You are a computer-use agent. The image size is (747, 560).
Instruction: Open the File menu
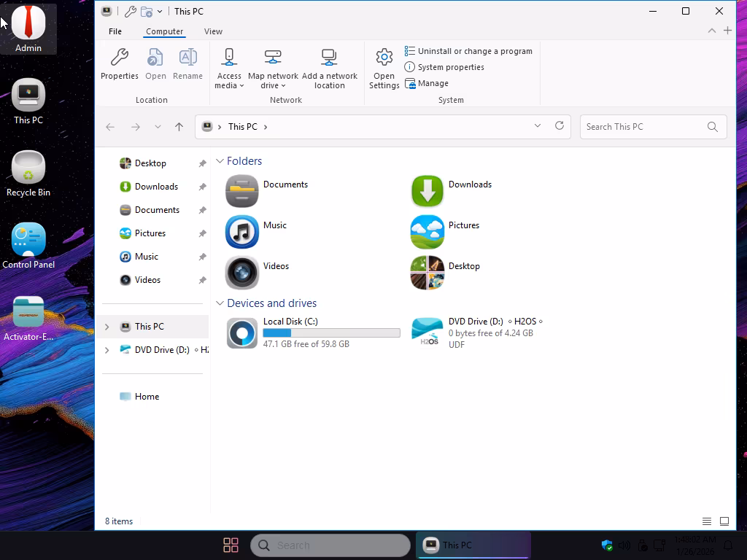coord(115,31)
